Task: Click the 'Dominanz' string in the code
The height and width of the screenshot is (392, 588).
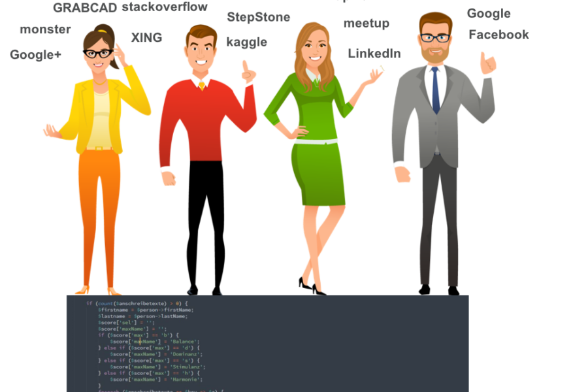Action: [x=185, y=354]
